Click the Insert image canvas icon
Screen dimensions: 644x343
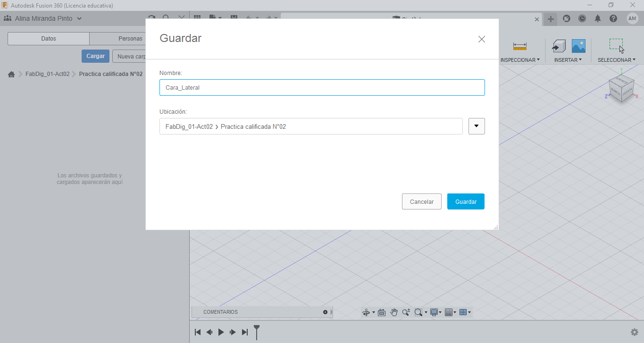[578, 46]
